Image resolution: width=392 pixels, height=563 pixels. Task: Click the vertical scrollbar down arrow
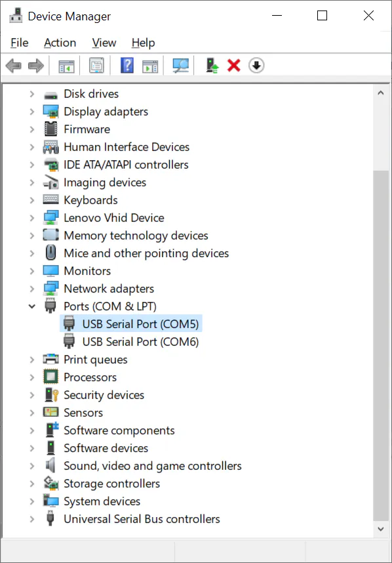(381, 529)
